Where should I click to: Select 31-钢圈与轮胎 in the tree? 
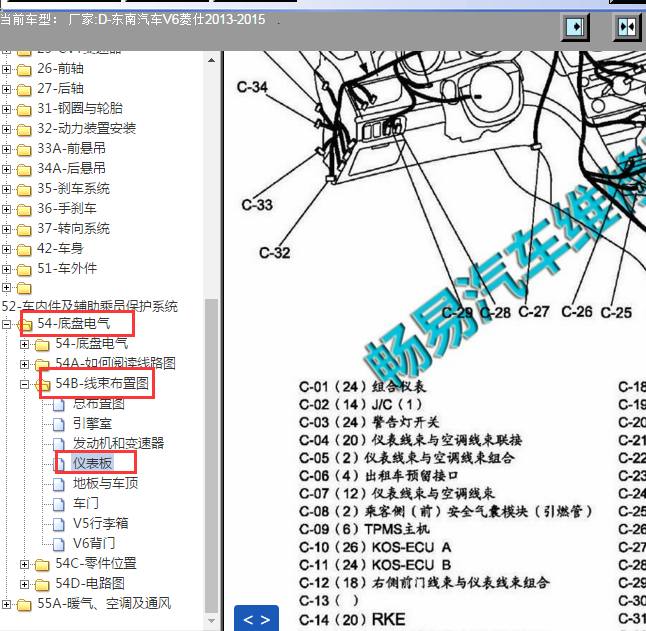pos(80,108)
